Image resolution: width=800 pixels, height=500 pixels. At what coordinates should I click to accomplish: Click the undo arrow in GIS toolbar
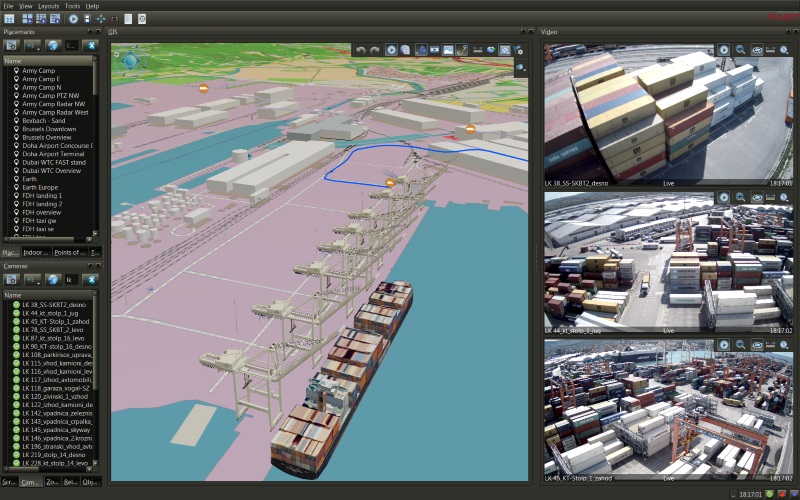(x=360, y=50)
